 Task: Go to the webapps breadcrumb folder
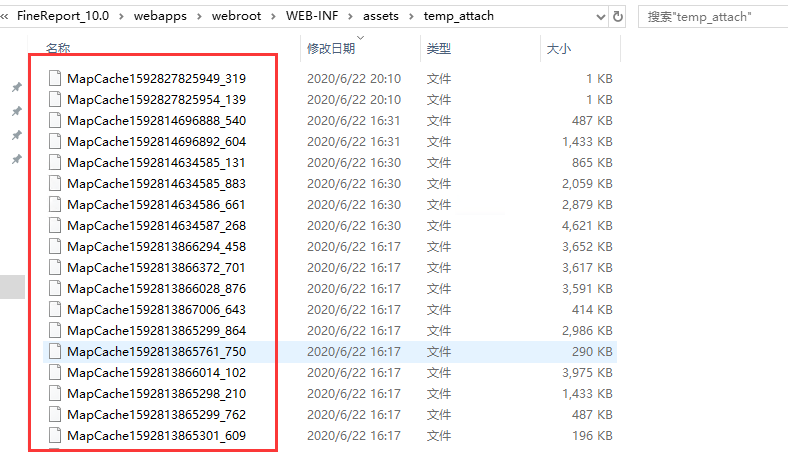pos(160,16)
